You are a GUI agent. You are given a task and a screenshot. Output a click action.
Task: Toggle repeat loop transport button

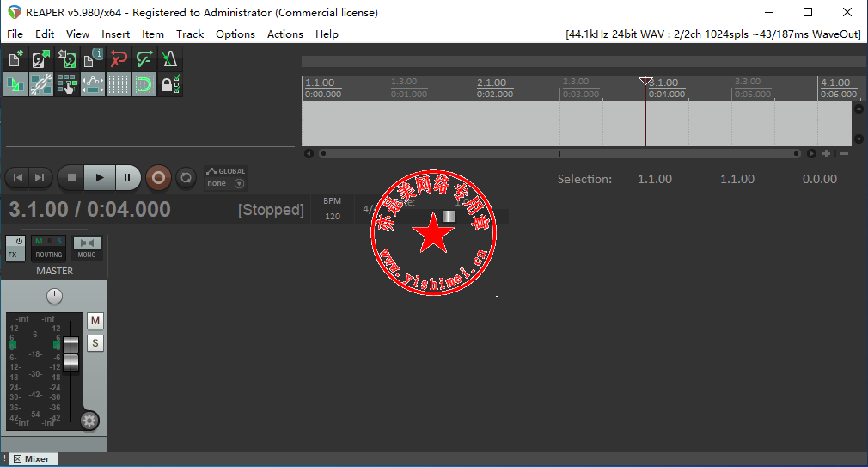pos(186,178)
